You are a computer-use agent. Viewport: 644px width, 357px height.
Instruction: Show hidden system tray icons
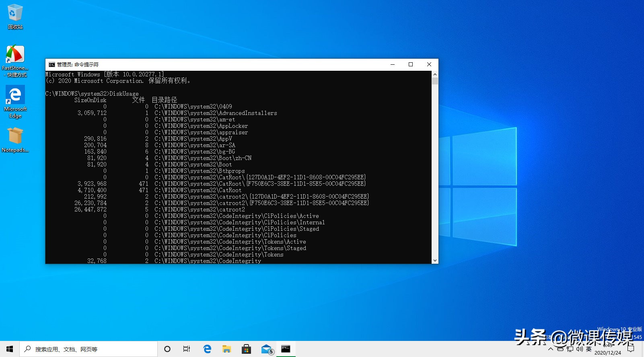coord(550,349)
